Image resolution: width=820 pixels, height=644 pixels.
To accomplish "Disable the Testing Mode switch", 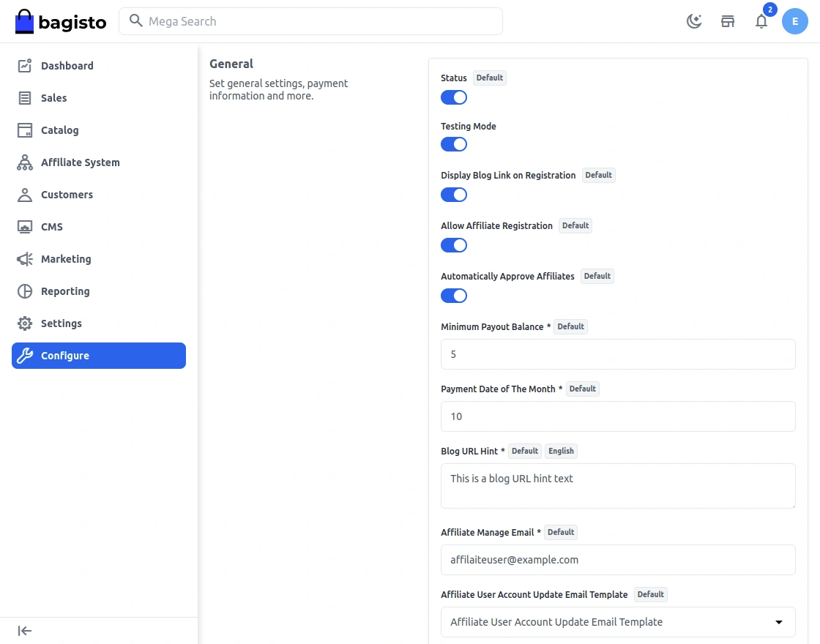I will (454, 144).
